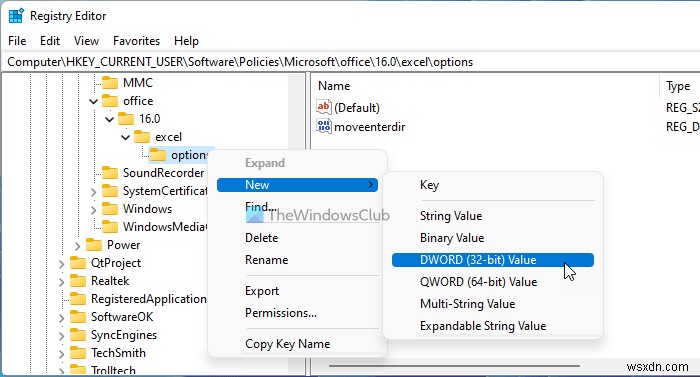Click the Realtek folder icon

(x=78, y=281)
